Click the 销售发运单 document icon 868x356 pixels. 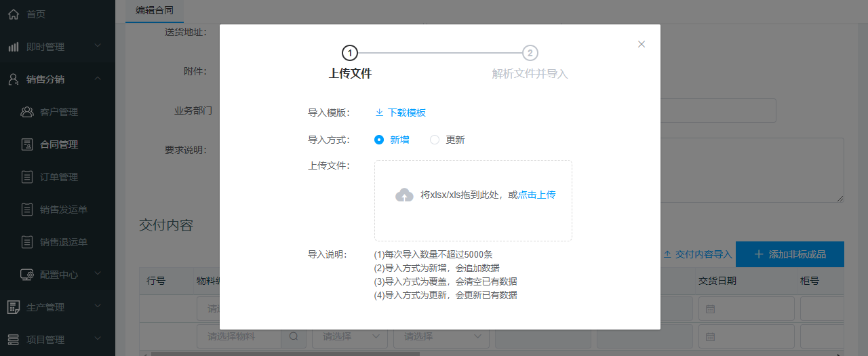point(27,210)
